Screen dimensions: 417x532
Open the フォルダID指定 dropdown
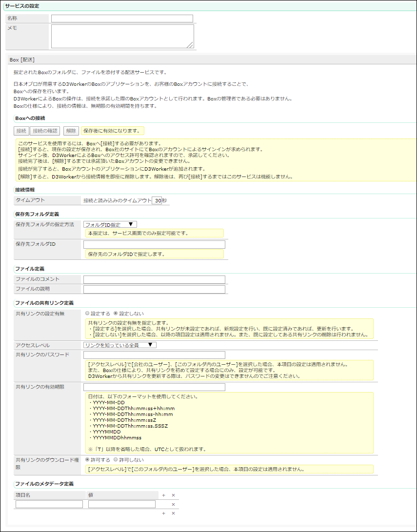(x=110, y=224)
